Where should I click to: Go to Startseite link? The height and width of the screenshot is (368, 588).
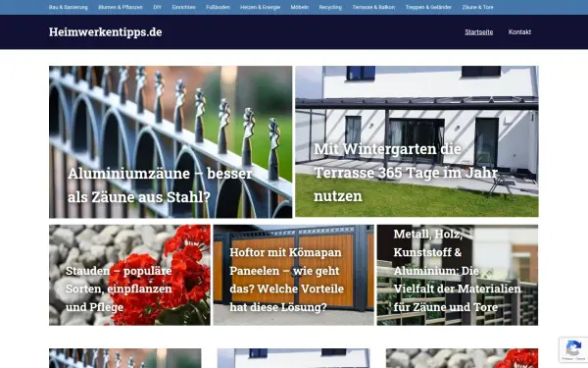pyautogui.click(x=479, y=32)
